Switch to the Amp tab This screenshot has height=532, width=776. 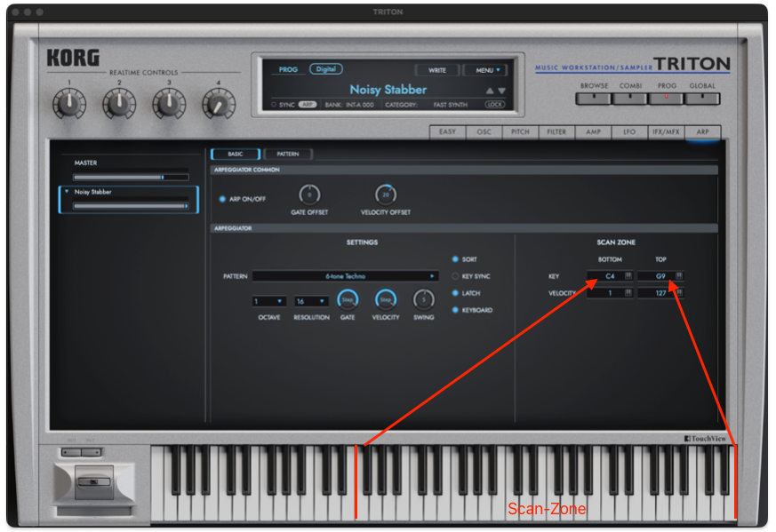pyautogui.click(x=593, y=131)
